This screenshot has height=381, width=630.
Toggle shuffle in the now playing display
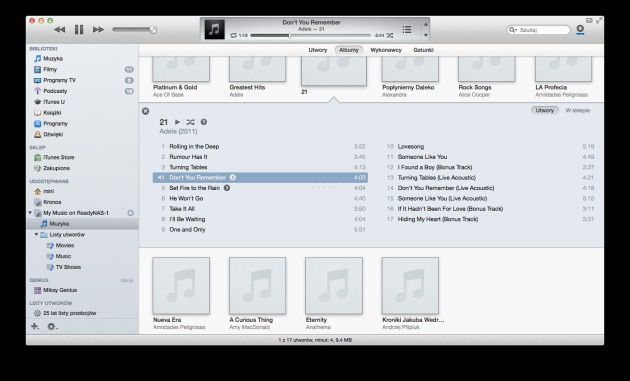(390, 35)
